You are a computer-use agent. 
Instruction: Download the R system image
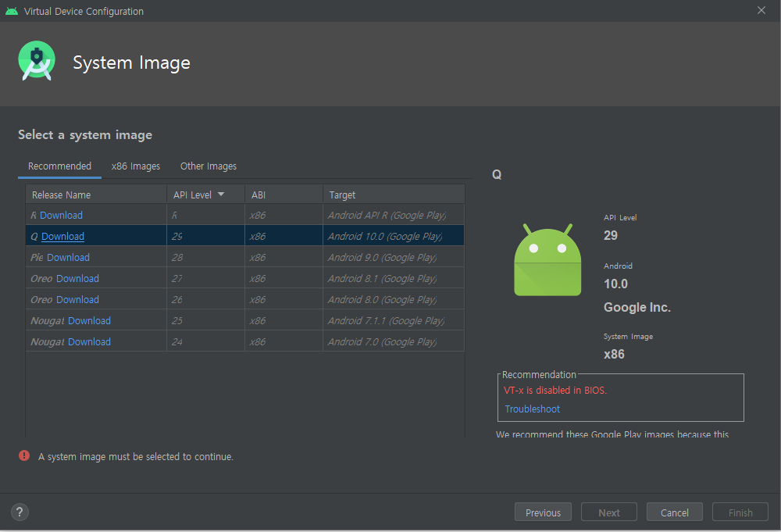click(x=61, y=215)
